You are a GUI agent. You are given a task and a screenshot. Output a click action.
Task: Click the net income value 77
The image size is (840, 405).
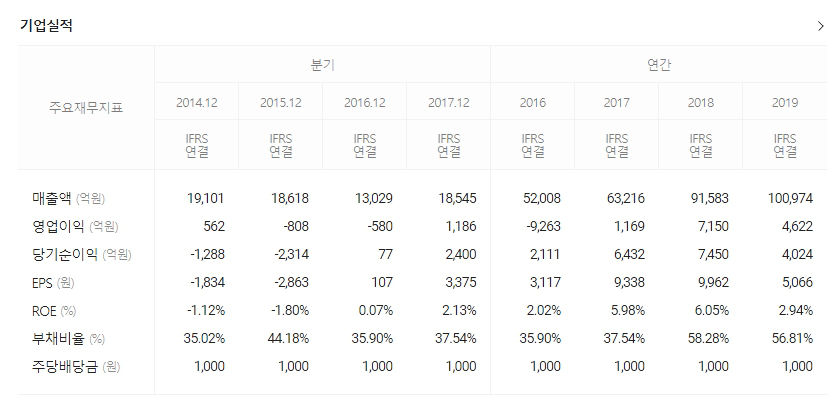tap(386, 254)
